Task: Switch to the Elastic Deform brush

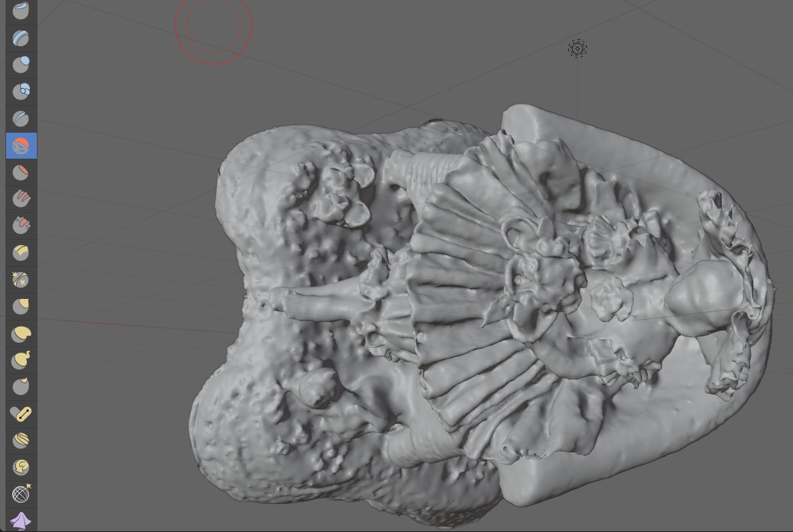Action: click(x=21, y=333)
